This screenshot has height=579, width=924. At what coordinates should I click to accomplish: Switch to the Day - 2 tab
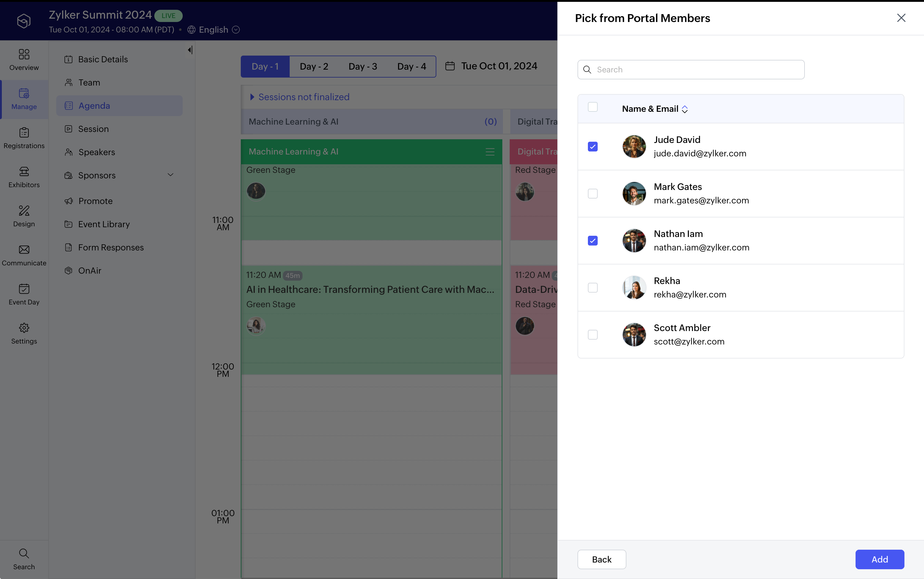tap(314, 67)
